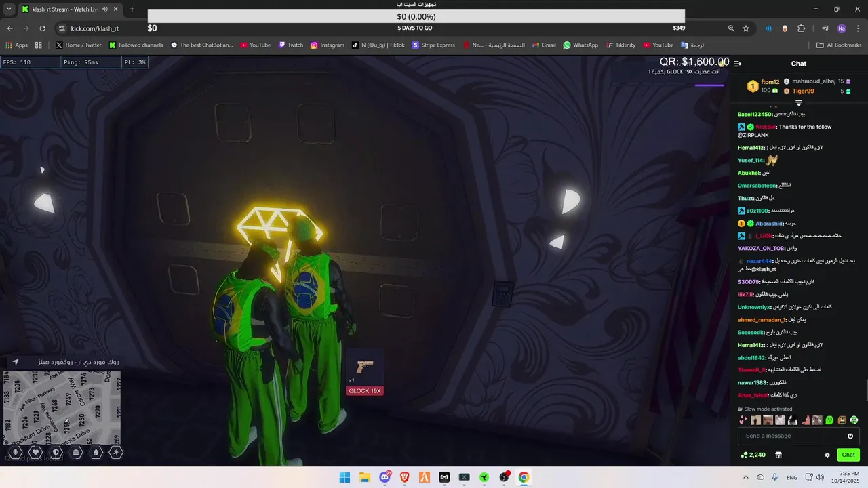Click the username Omarsabateen in chat
Screen dimensions: 868x488
[x=758, y=186]
